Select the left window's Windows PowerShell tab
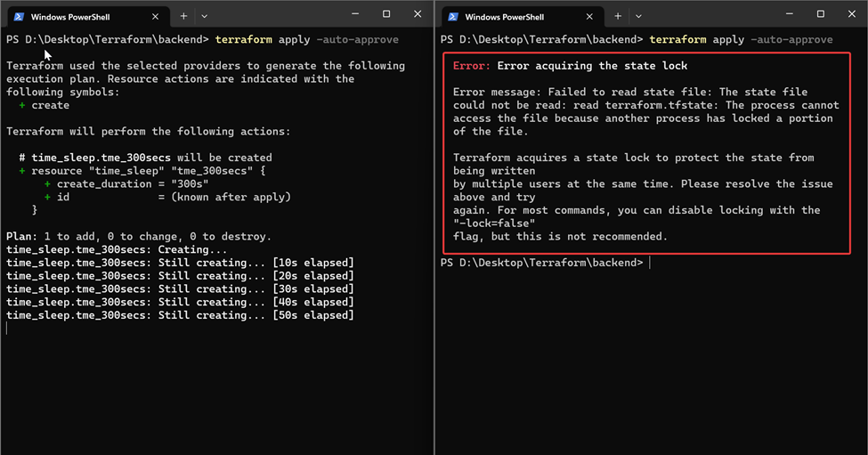Viewport: 868px width, 455px height. [x=86, y=17]
